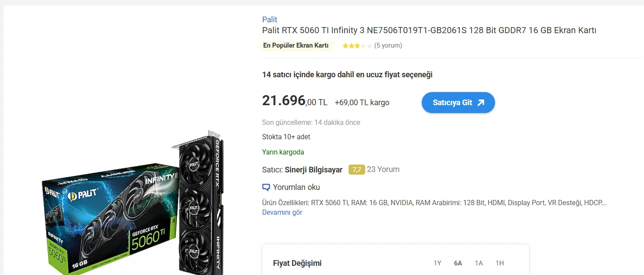Click the Palit RTX 5060 TI product title
Viewport: 644px width, 275px height.
coord(429,31)
